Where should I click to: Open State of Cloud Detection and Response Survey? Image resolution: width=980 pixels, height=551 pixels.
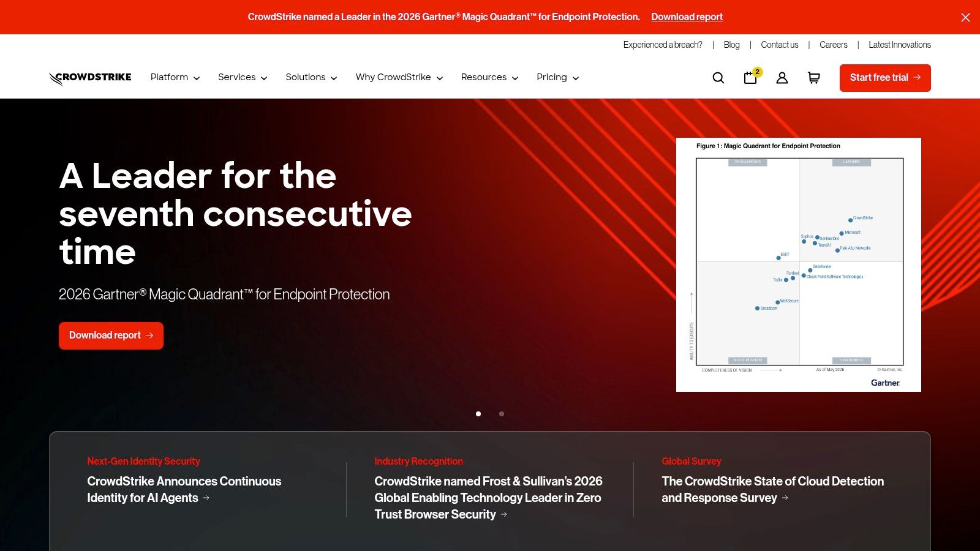773,490
